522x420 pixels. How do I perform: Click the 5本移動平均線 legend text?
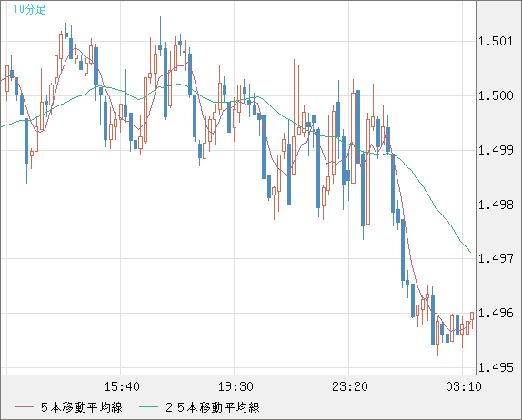click(x=82, y=407)
